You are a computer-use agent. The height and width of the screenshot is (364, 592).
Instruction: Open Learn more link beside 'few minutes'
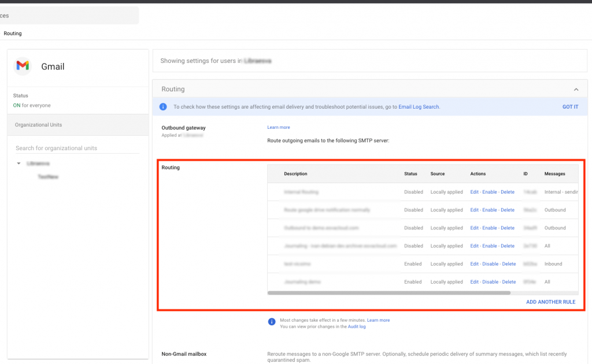[x=378, y=320]
